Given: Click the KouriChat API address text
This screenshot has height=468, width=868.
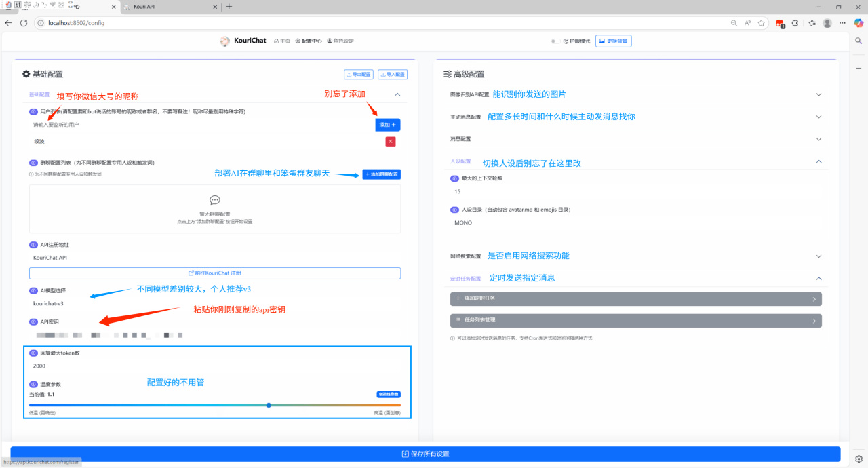Looking at the screenshot, I should (50, 258).
